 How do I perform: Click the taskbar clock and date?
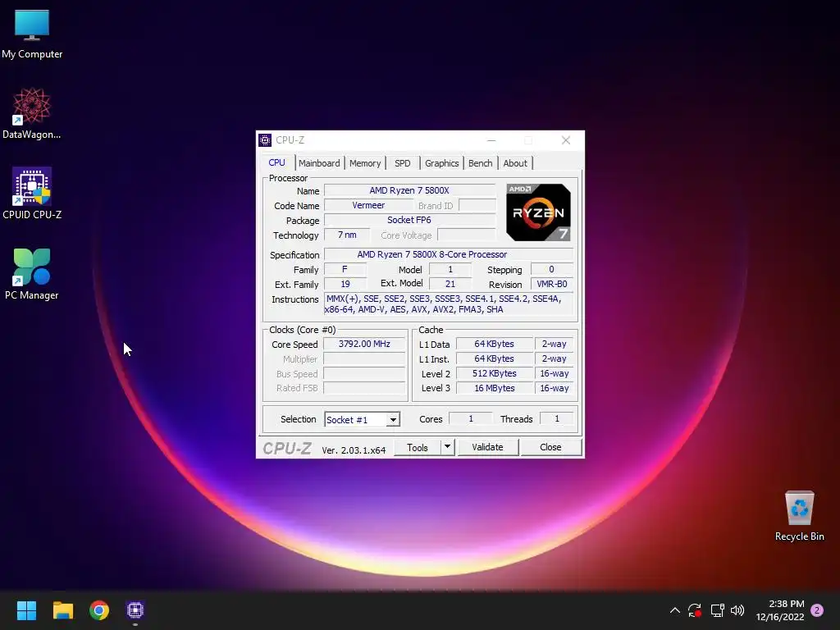[x=780, y=610]
